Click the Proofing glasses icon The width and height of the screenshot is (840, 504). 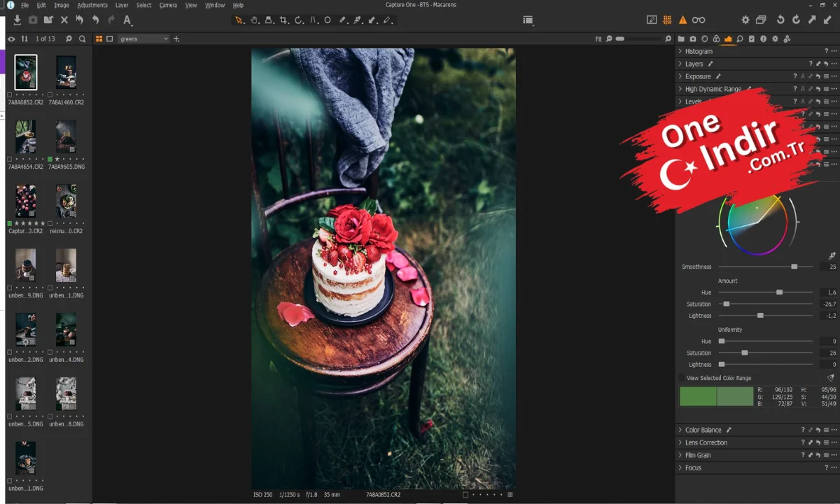(699, 20)
